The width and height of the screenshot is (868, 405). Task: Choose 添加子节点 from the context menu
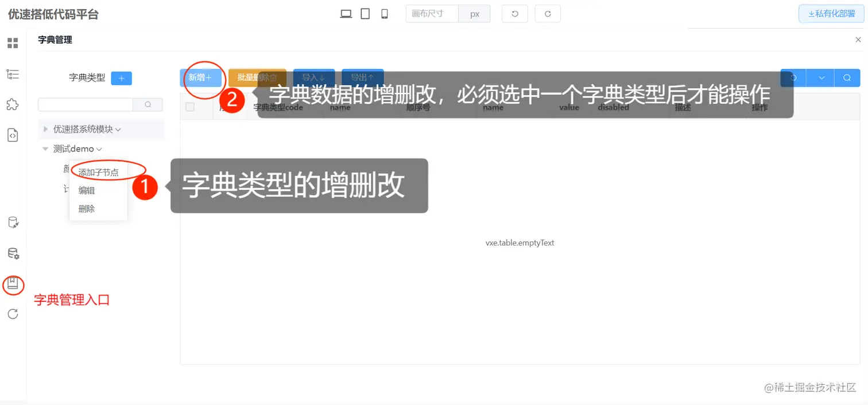pos(99,172)
